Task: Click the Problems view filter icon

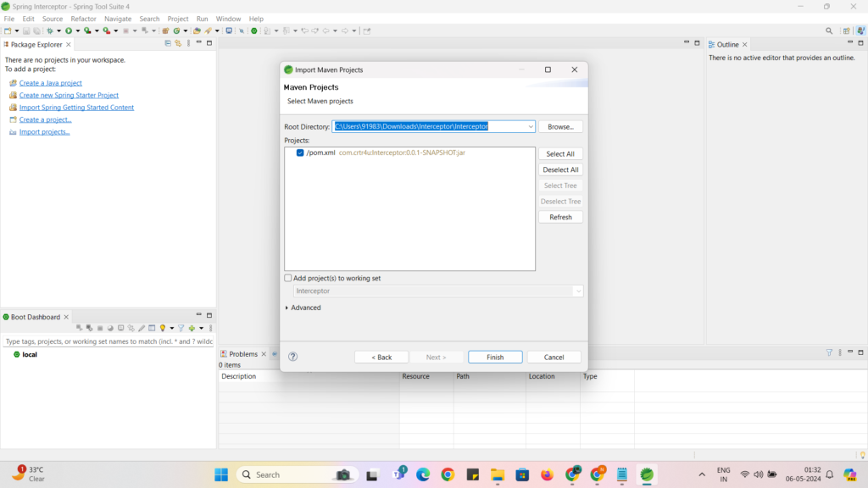Action: pos(829,352)
